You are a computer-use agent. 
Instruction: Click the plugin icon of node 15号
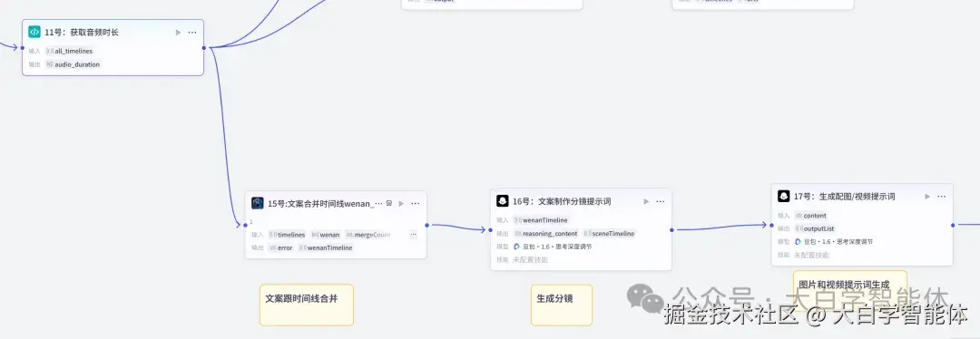point(258,203)
